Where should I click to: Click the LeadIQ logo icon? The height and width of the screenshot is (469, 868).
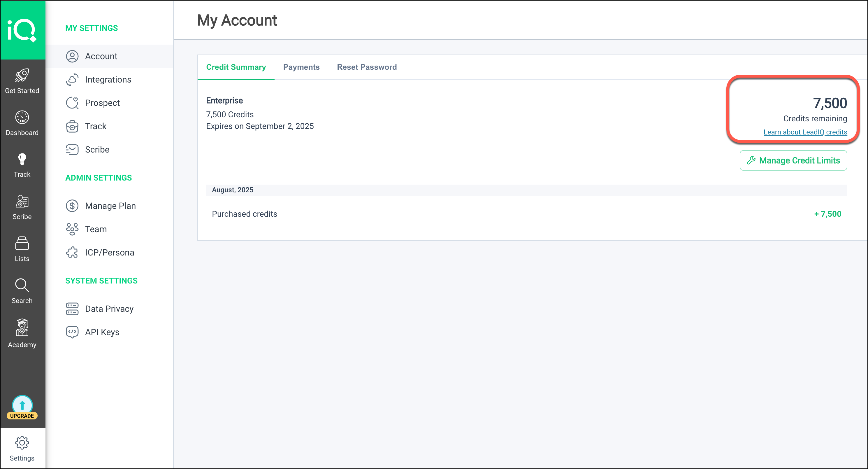[22, 30]
